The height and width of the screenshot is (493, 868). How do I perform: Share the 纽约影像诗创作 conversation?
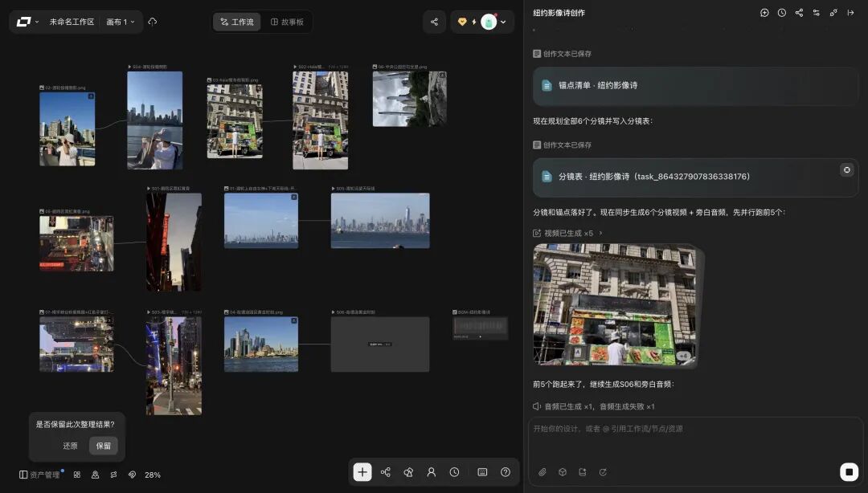pos(799,13)
